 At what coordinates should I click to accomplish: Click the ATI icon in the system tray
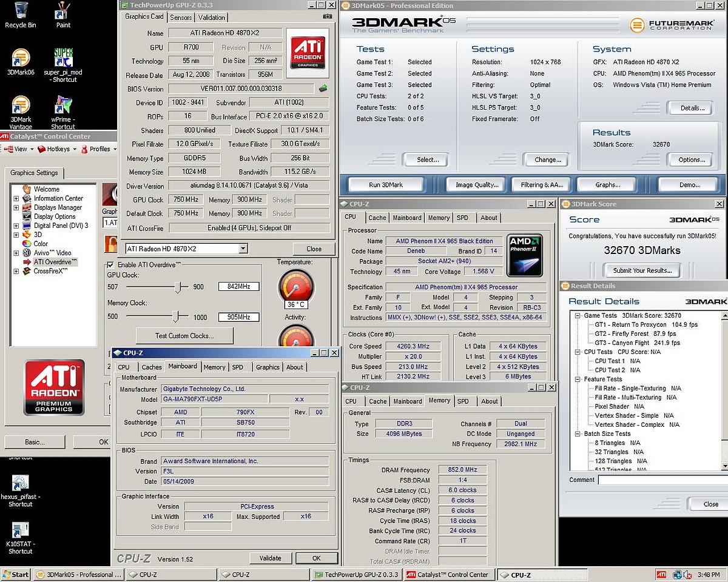661,575
